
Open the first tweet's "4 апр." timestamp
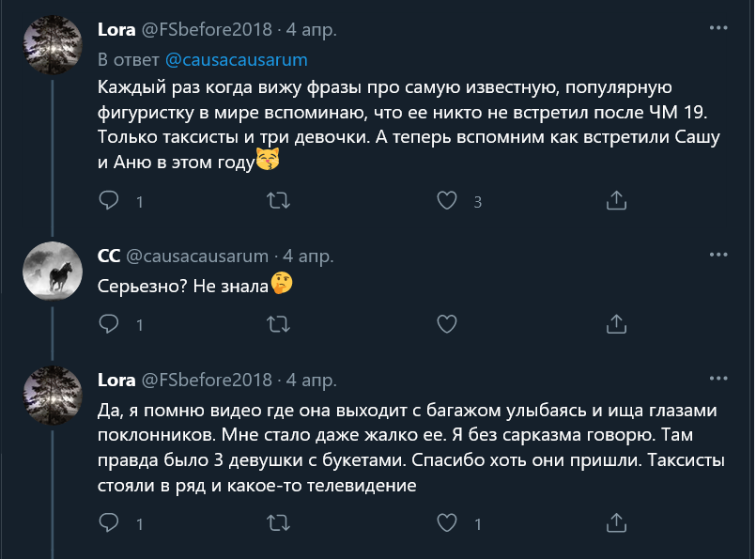(x=311, y=29)
